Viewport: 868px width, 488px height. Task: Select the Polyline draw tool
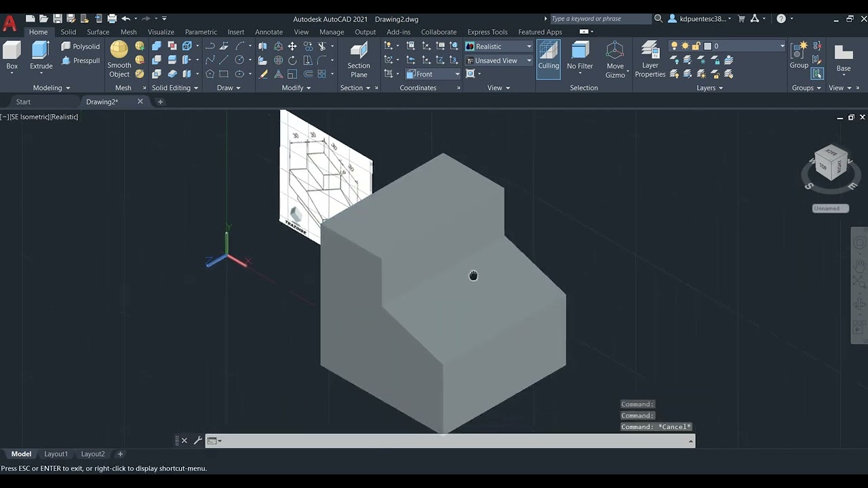210,46
